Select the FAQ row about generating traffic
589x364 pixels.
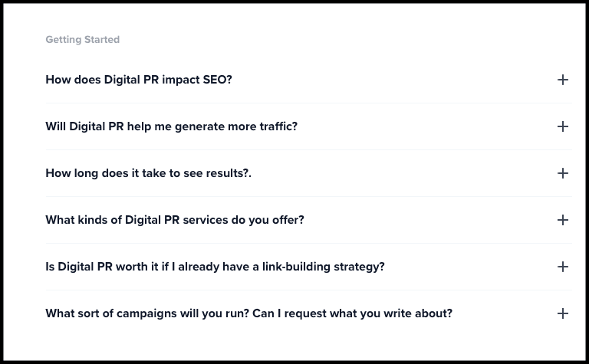tap(307, 126)
